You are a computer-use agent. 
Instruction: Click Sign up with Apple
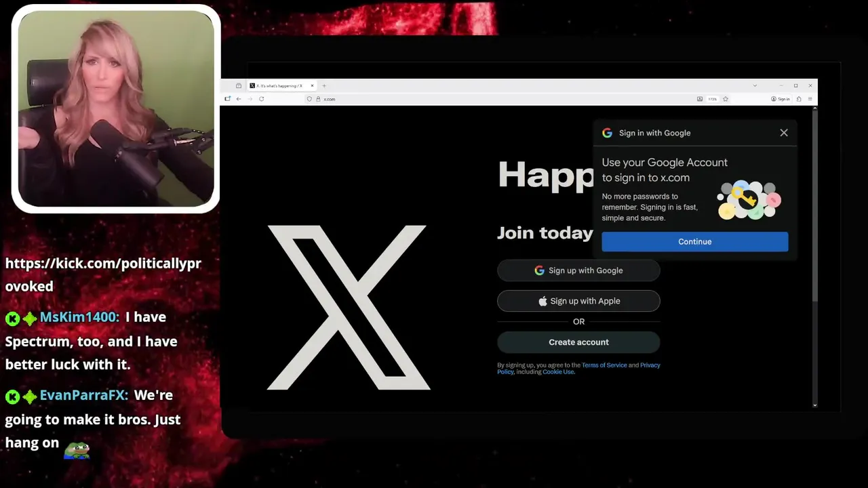(578, 301)
